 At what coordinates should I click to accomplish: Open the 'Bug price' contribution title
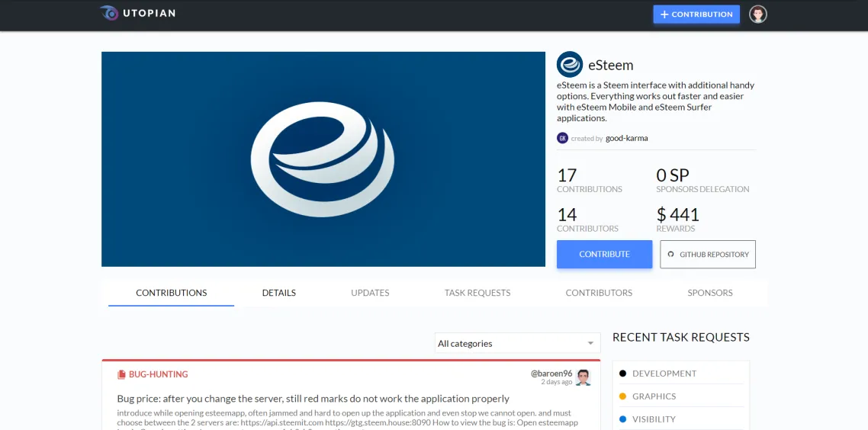313,399
